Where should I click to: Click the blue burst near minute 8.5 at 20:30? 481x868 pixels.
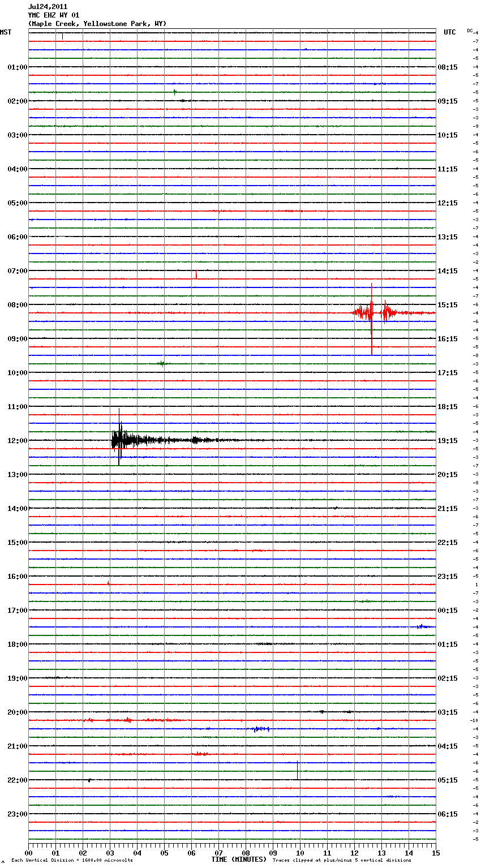(260, 729)
